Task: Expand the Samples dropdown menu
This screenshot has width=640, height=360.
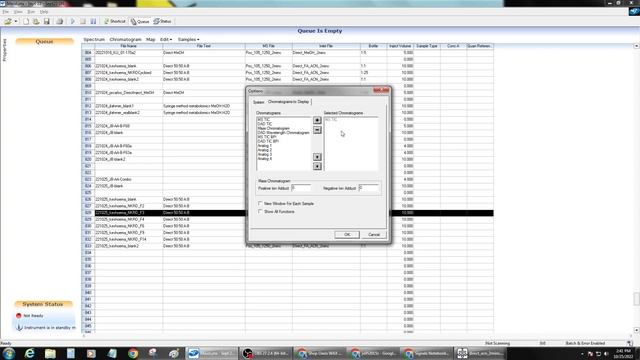Action: pyautogui.click(x=189, y=40)
